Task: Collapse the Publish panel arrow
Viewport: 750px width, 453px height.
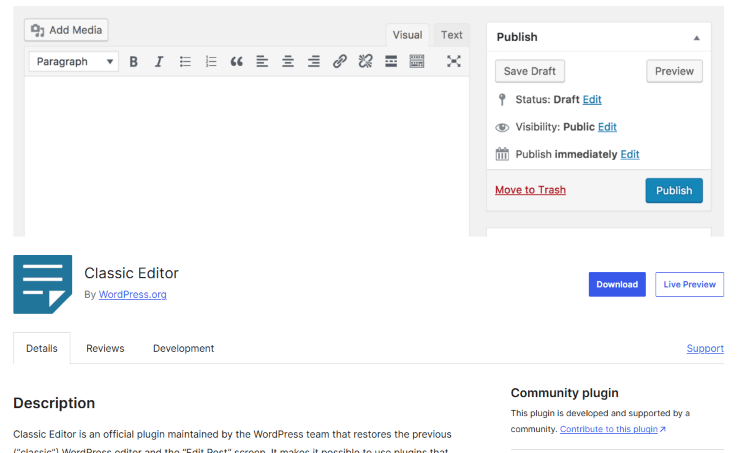Action: [697, 38]
